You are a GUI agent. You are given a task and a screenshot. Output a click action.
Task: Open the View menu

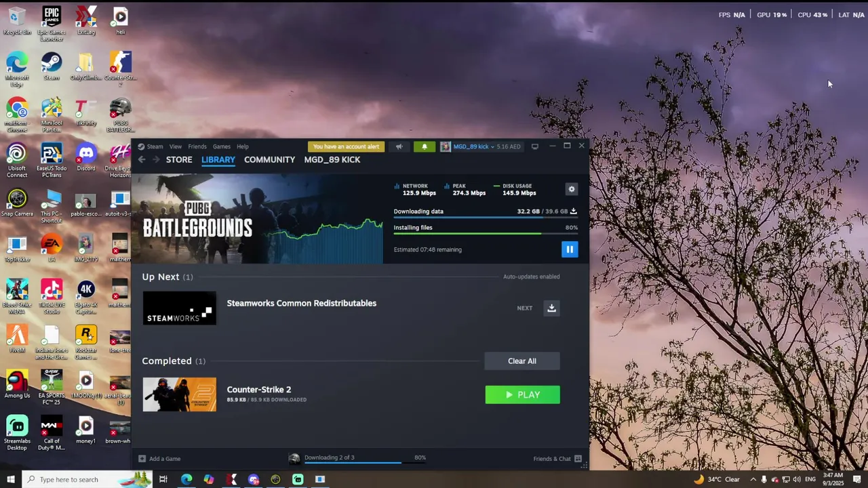coord(175,146)
